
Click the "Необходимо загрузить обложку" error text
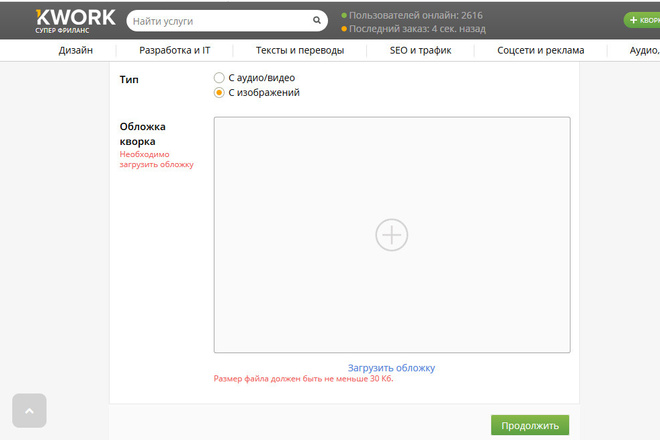[x=157, y=160]
